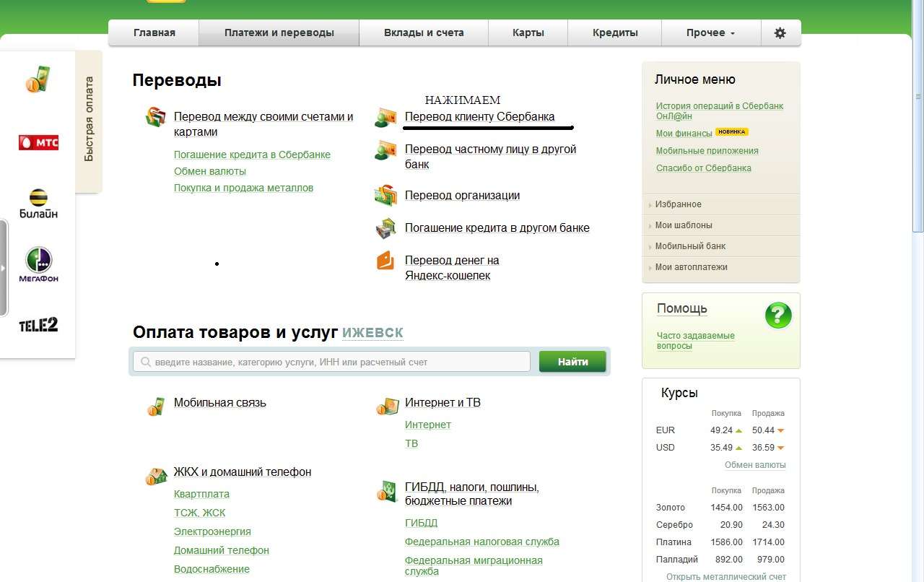Click icon beside Перевод организации

pos(385,195)
